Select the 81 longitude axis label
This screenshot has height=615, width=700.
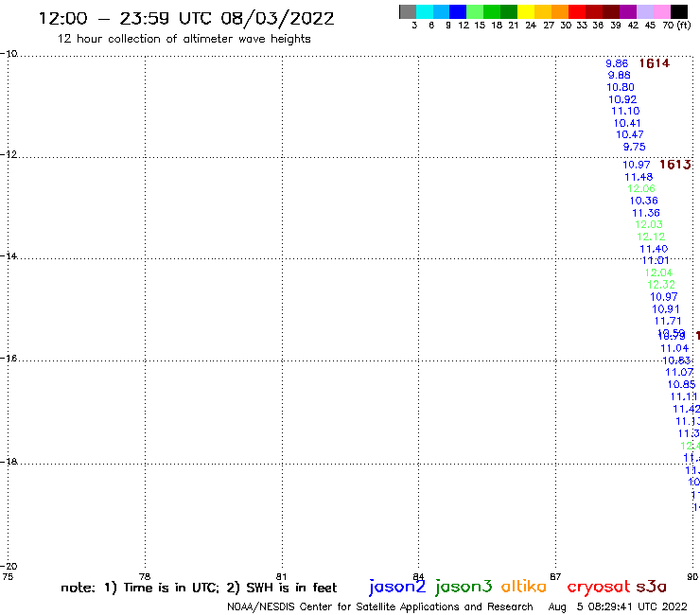click(281, 576)
